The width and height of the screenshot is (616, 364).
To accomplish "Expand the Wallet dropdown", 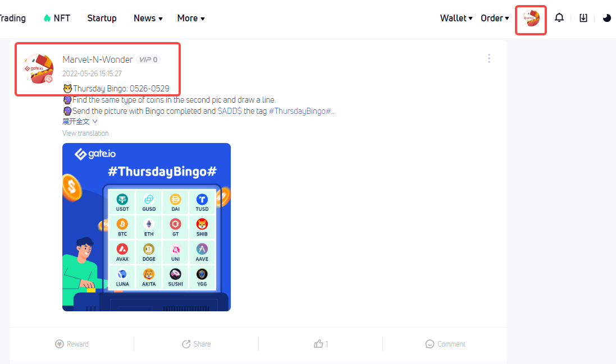I will (456, 18).
